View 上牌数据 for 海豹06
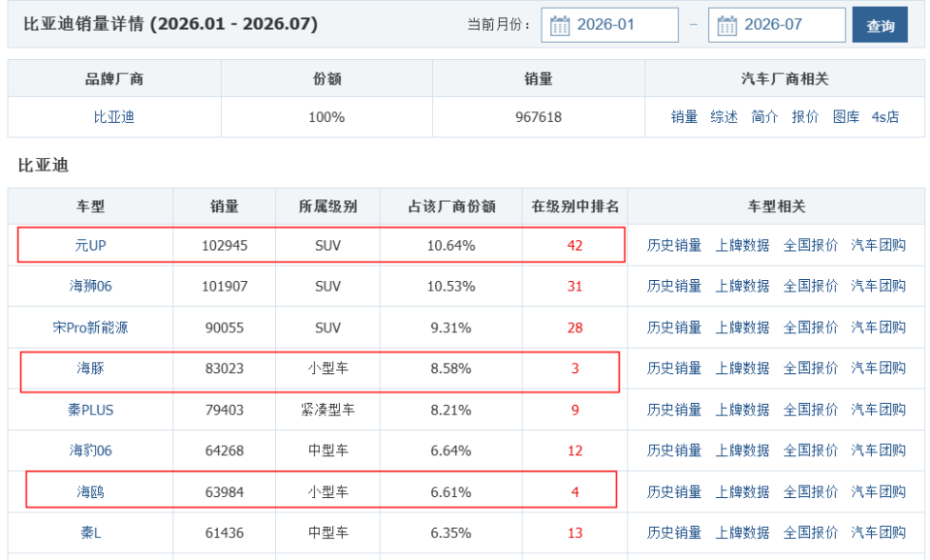 (743, 451)
